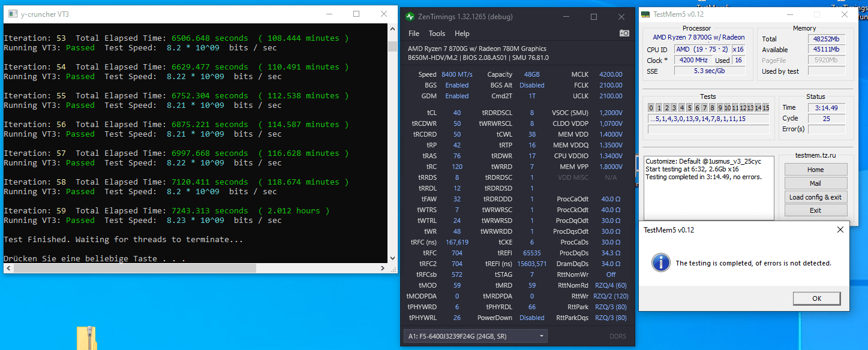Minimize the y-cruncher console window
Screen dimensions: 868x350
click(329, 14)
